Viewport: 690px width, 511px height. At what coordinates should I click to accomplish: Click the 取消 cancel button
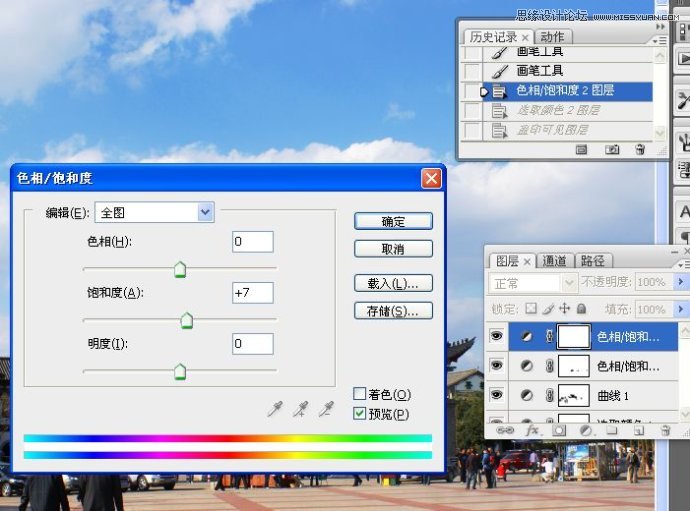pos(393,249)
